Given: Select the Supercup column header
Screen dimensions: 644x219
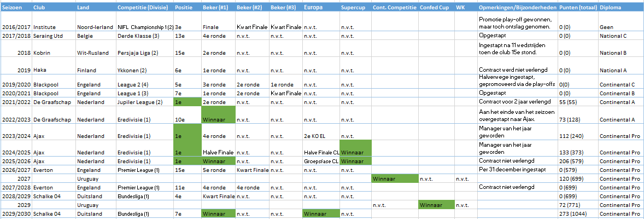Looking at the screenshot, I should 355,8.
